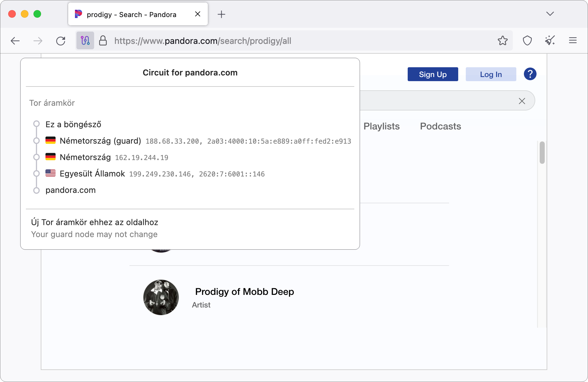Select the prodigy - Search - Pandora tab
Image resolution: width=588 pixels, height=382 pixels.
pyautogui.click(x=138, y=14)
